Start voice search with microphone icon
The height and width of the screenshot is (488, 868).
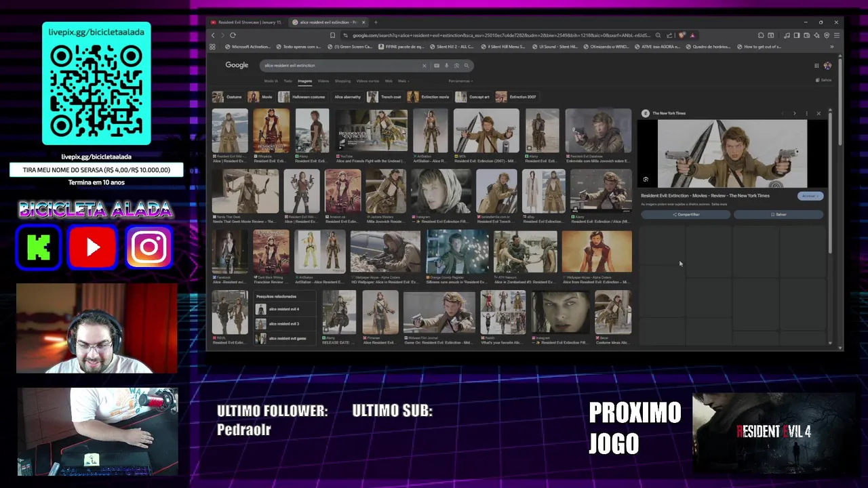click(x=447, y=66)
